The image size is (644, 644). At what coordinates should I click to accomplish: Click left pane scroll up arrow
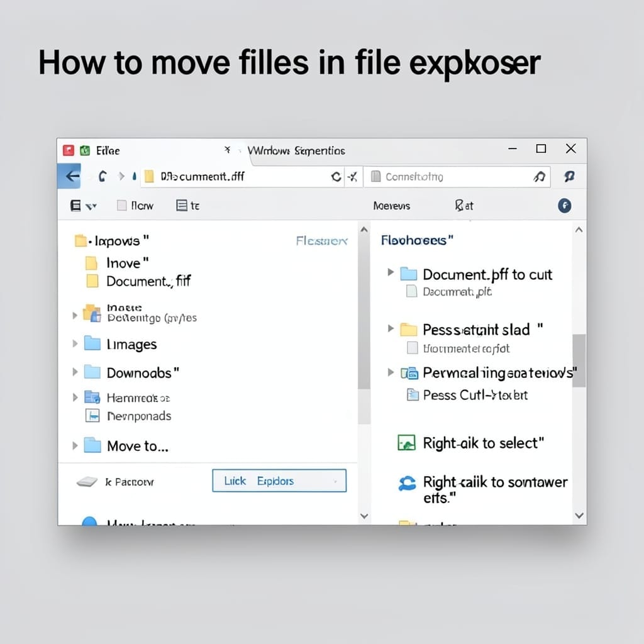(364, 230)
